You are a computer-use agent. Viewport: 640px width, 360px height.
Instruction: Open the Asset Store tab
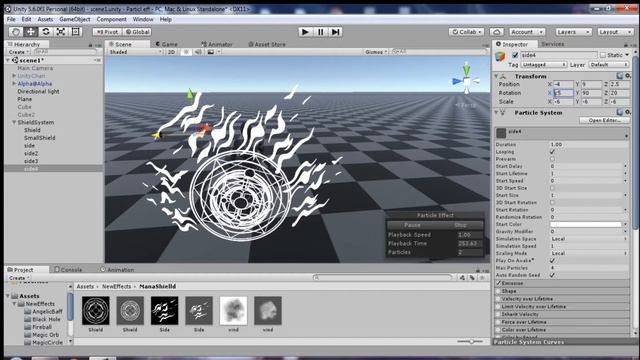coord(267,44)
